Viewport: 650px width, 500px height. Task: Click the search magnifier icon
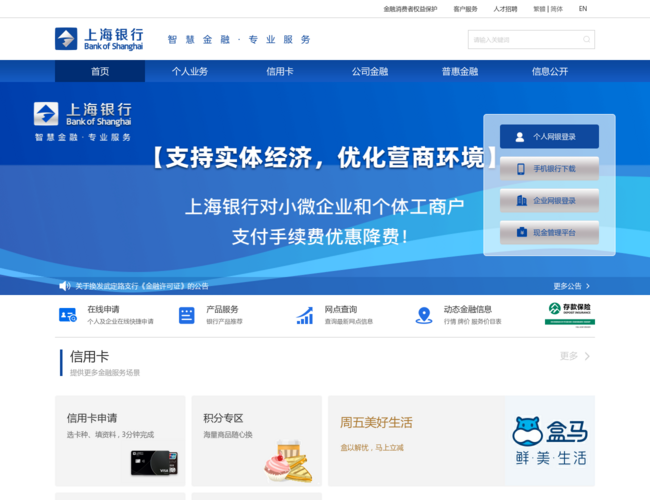[x=587, y=40]
